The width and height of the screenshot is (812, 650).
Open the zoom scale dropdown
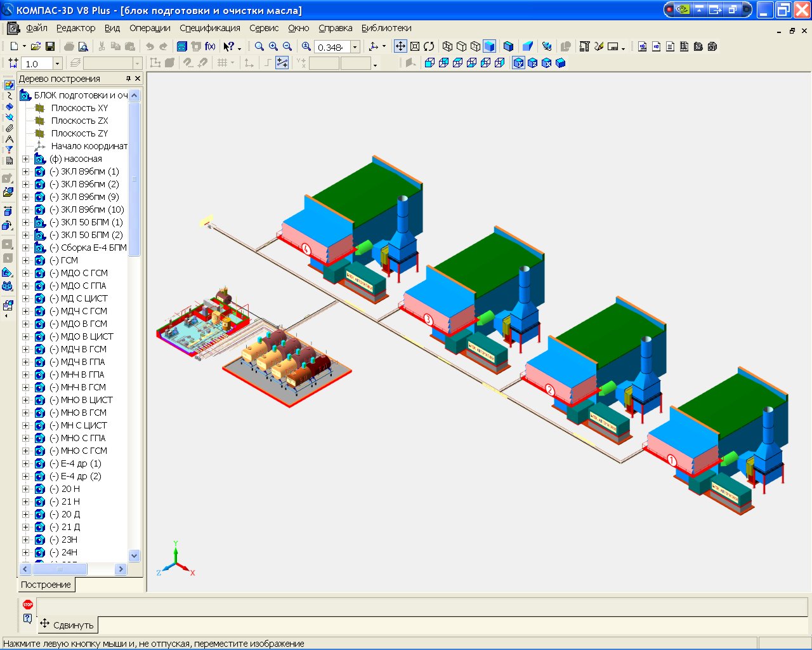[x=355, y=47]
